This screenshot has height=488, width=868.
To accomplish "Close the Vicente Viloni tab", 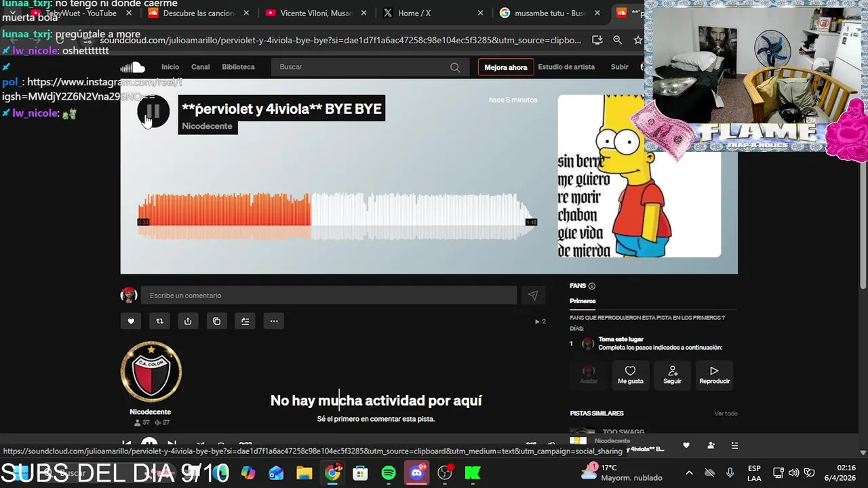I will click(x=363, y=13).
